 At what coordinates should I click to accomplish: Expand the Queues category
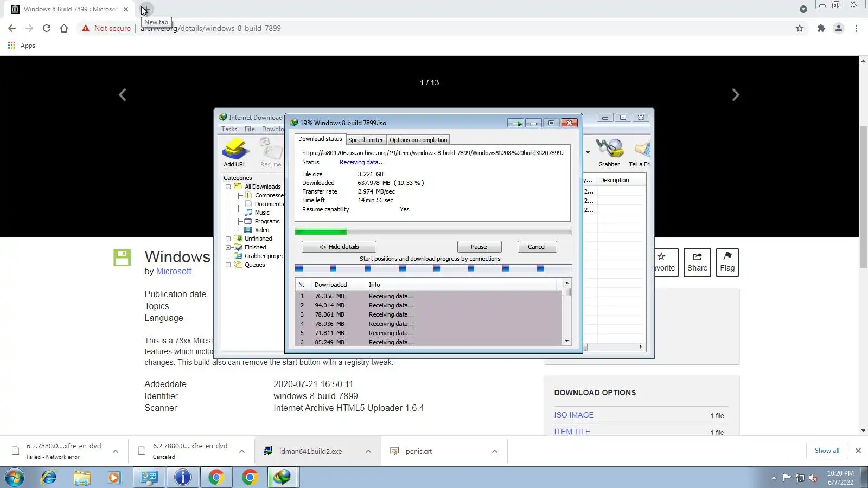coord(228,265)
